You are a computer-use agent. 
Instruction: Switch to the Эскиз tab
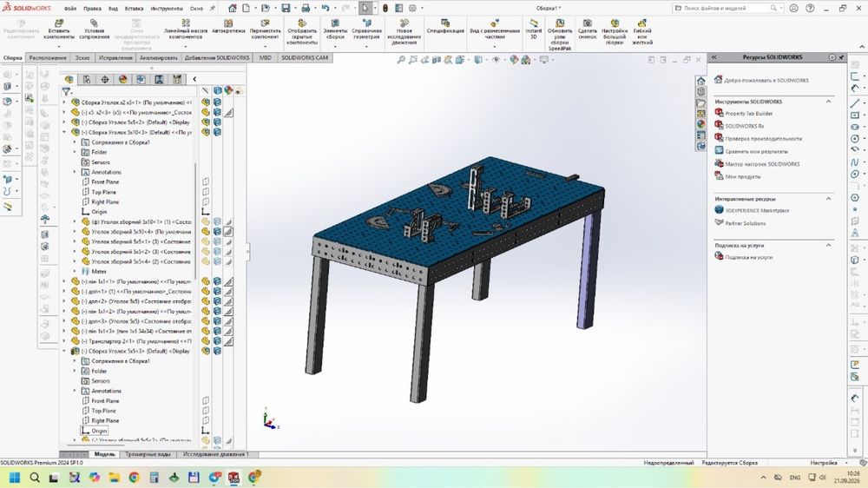coord(82,57)
